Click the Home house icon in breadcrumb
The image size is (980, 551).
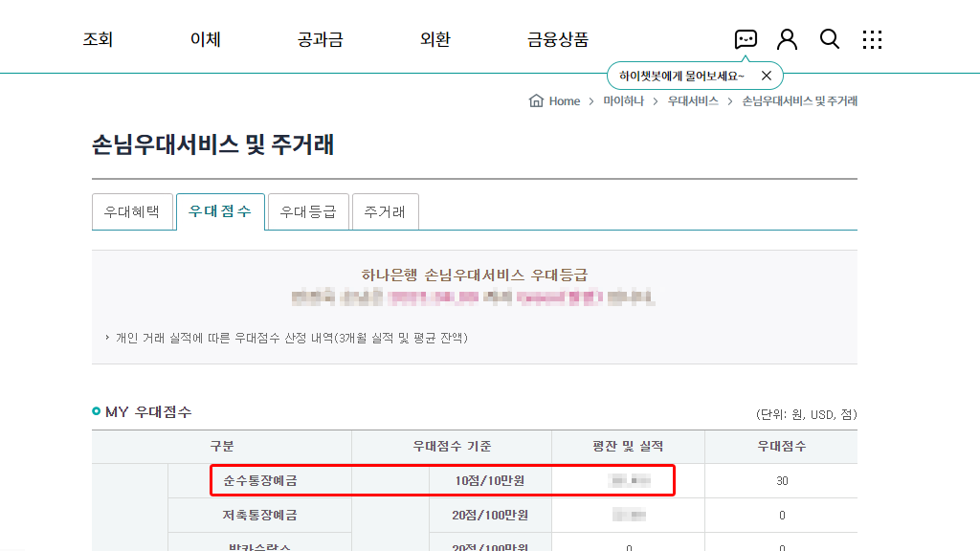(536, 100)
